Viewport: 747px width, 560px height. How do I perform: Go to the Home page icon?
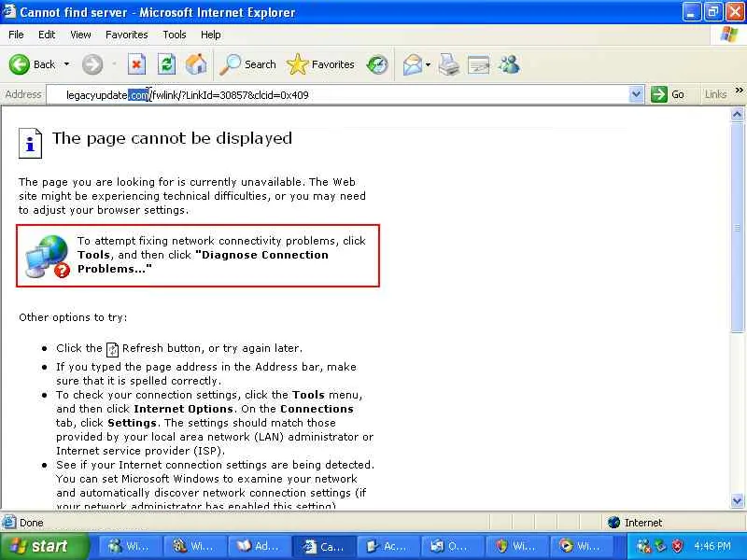pyautogui.click(x=196, y=64)
